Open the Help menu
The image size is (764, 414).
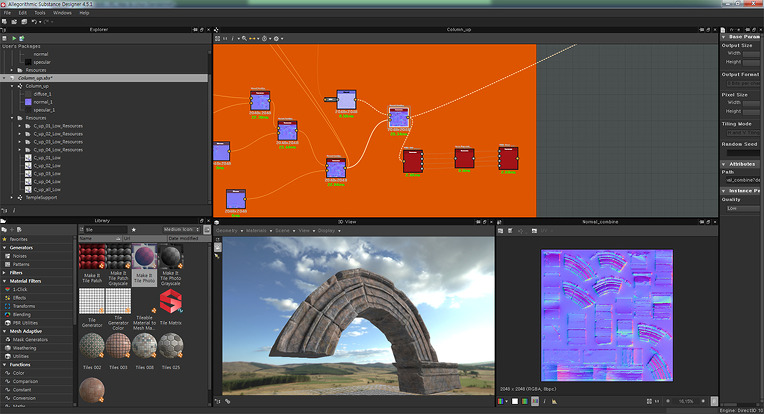pyautogui.click(x=84, y=13)
